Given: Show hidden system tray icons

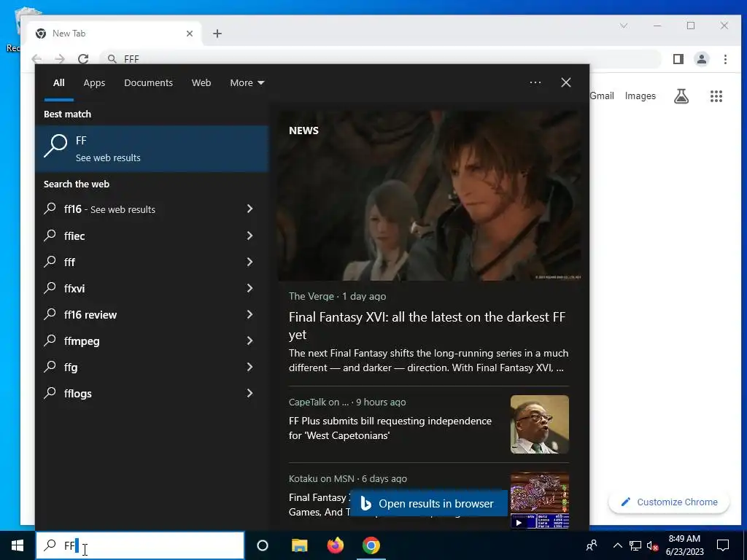Looking at the screenshot, I should click(617, 545).
